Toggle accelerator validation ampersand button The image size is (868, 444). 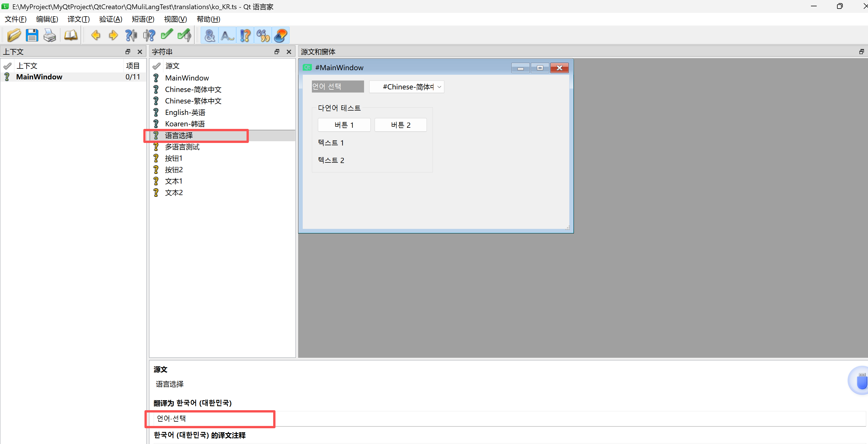tap(210, 35)
